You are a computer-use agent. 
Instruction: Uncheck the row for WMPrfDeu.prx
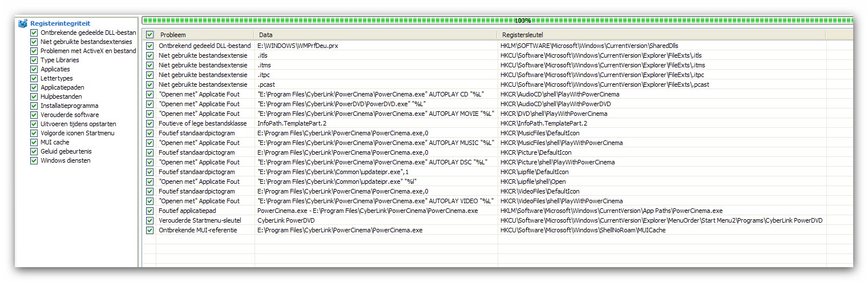click(150, 46)
